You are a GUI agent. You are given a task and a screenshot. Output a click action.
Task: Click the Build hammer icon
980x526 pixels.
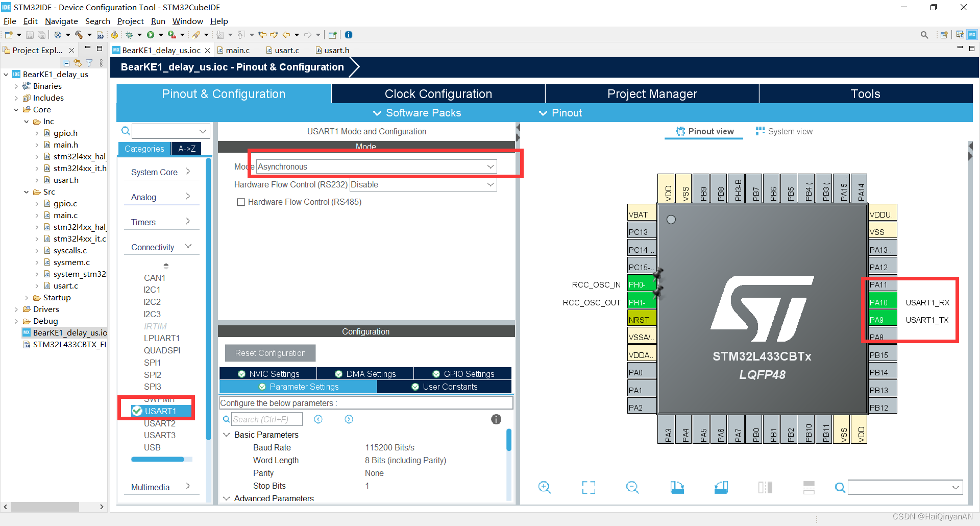tap(79, 35)
